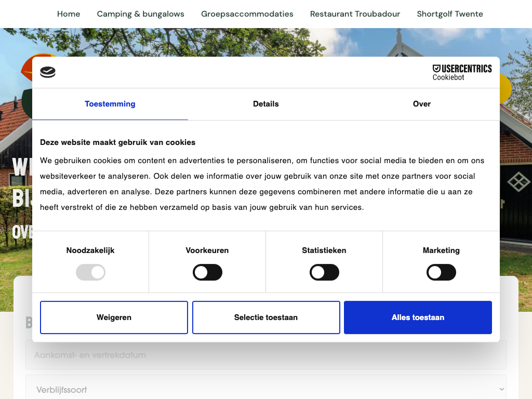This screenshot has width=532, height=399.
Task: Open Groepsaccommodaties menu item
Action: coord(247,14)
